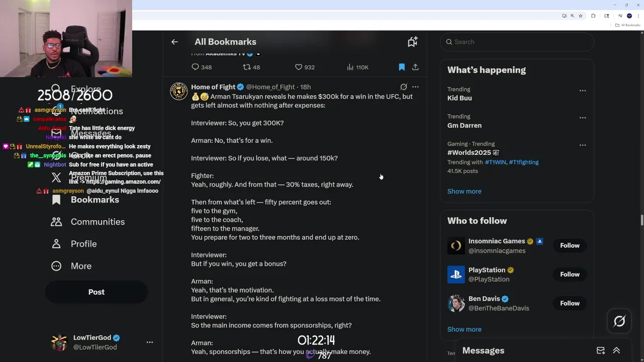Click the Profile person icon in the sidebar
The height and width of the screenshot is (362, 644).
pyautogui.click(x=56, y=244)
